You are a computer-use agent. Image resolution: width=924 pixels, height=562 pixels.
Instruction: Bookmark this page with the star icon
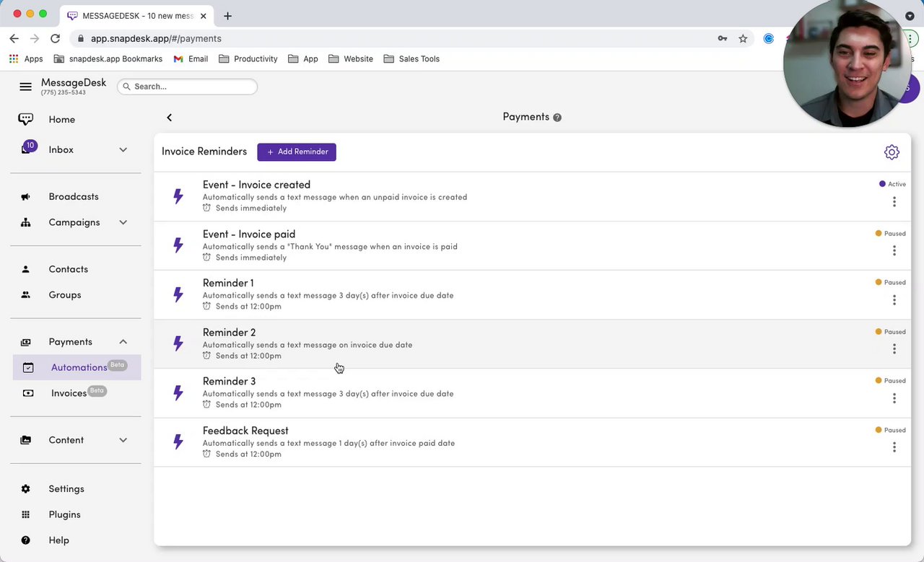coord(743,38)
